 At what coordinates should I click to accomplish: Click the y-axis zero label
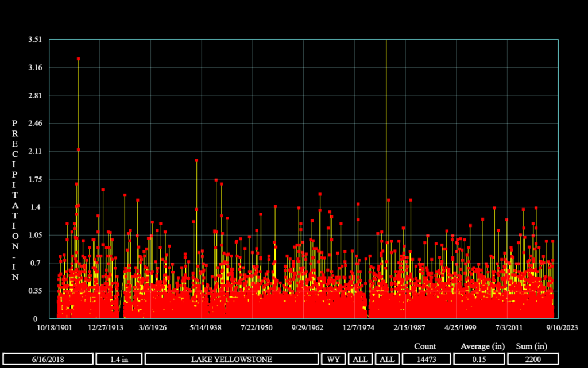point(35,319)
